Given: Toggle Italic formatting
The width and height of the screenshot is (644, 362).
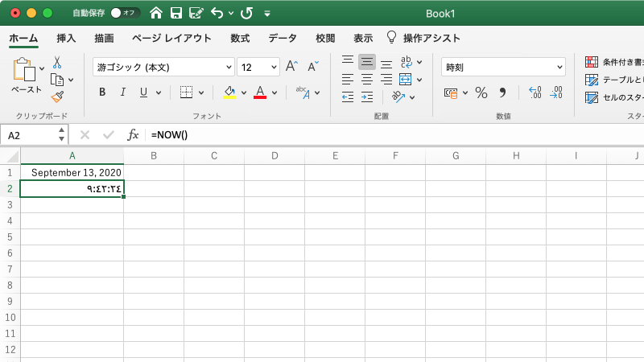Looking at the screenshot, I should tap(123, 92).
